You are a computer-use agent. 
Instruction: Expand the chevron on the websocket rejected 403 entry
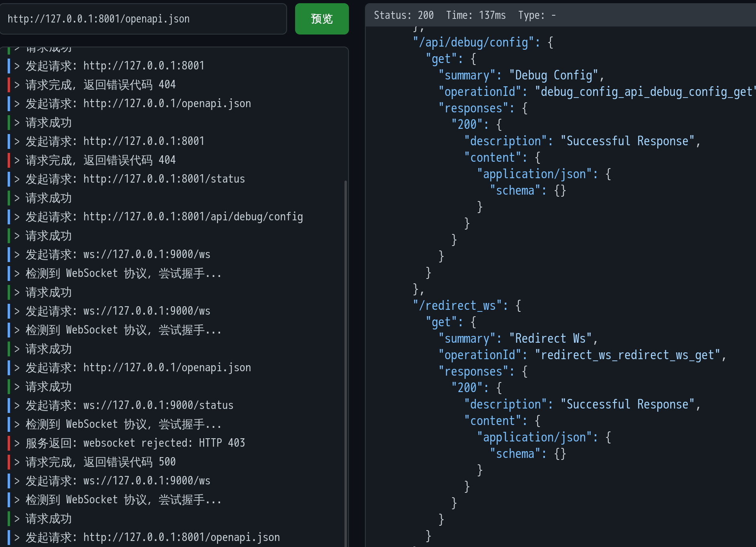coord(17,443)
